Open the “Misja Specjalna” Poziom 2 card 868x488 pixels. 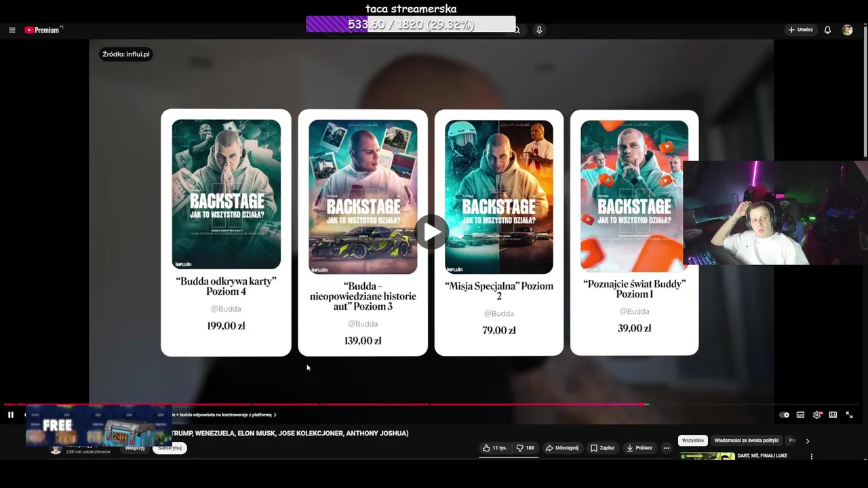[499, 232]
